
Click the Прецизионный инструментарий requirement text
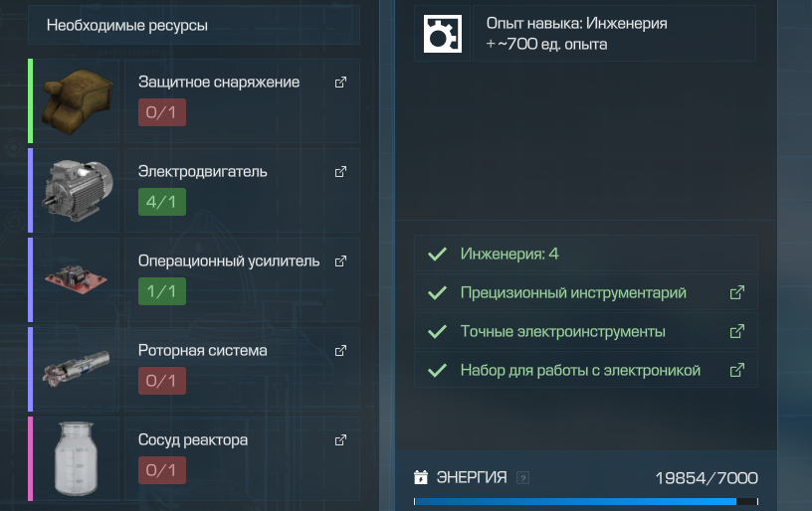pos(573,292)
